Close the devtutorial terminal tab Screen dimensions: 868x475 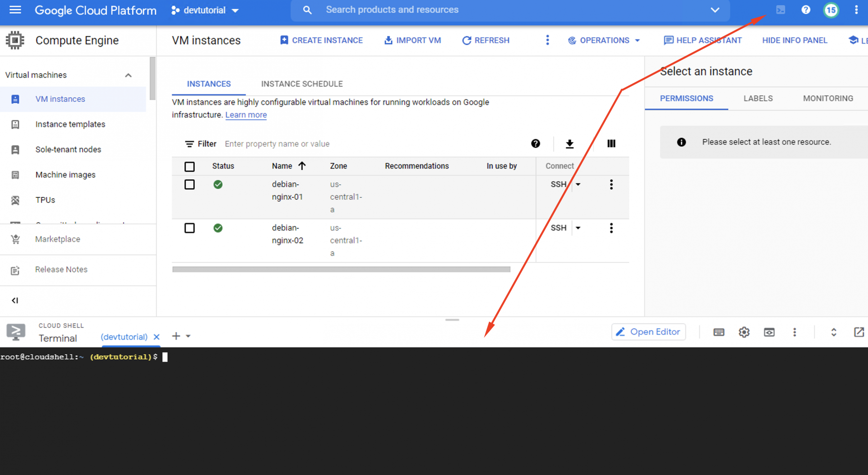point(156,337)
